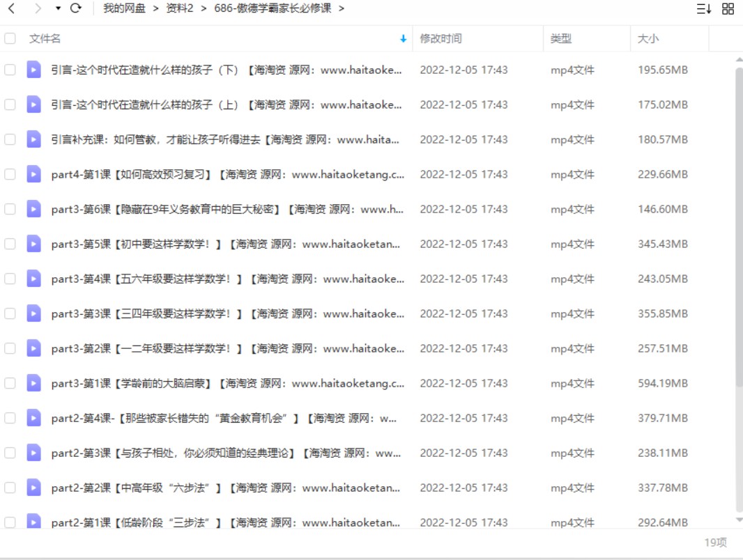Click the scrollbar up arrow

click(740, 60)
